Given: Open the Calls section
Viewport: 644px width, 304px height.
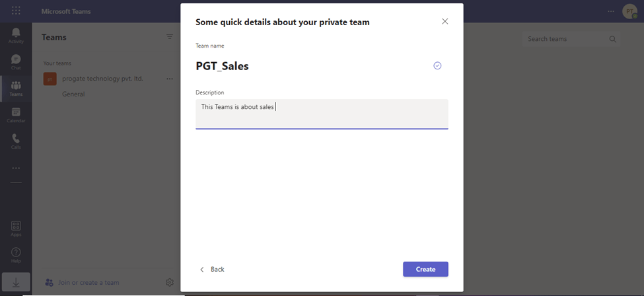Looking at the screenshot, I should pos(16,141).
